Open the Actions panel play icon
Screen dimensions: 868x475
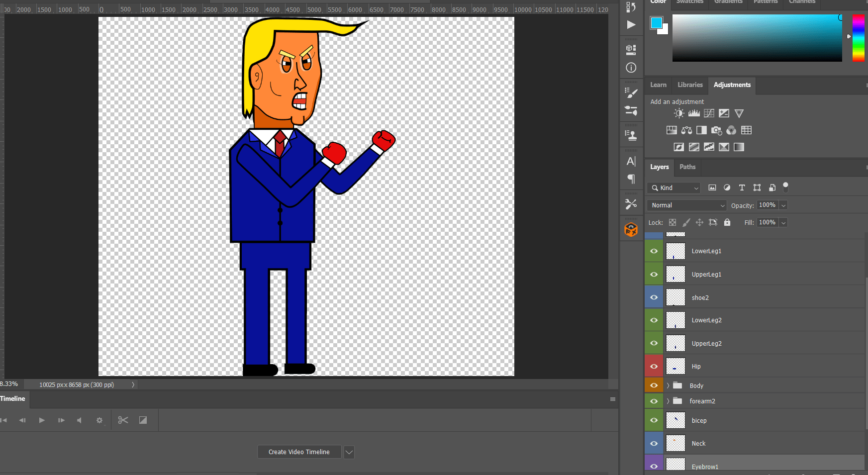[x=631, y=25]
